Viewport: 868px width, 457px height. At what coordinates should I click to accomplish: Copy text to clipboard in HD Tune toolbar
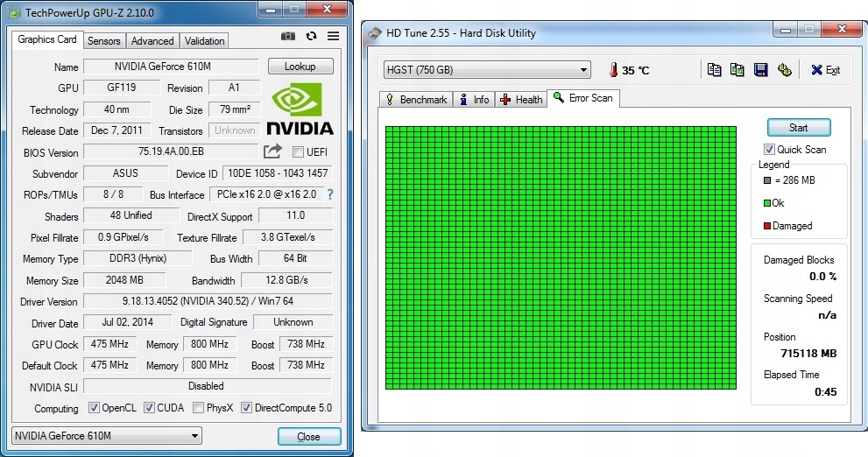pyautogui.click(x=714, y=70)
